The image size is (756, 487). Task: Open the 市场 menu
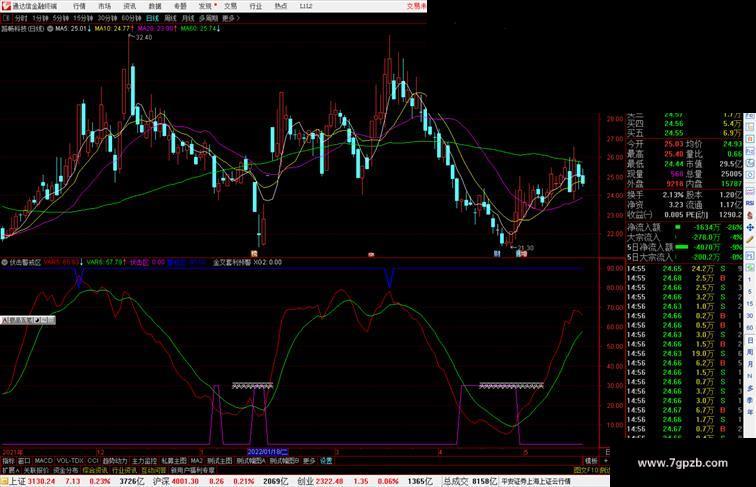[x=105, y=6]
